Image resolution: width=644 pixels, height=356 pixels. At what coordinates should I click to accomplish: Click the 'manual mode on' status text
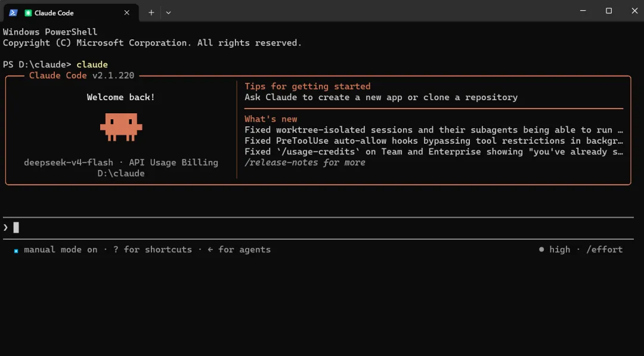point(61,249)
